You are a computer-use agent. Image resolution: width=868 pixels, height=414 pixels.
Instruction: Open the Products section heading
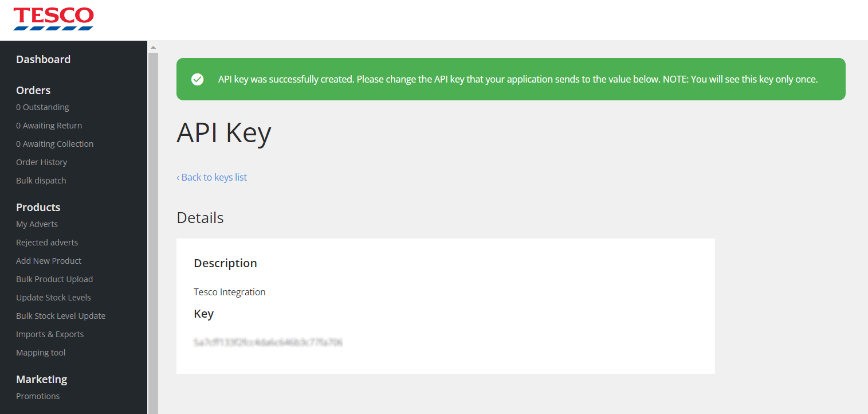click(38, 207)
